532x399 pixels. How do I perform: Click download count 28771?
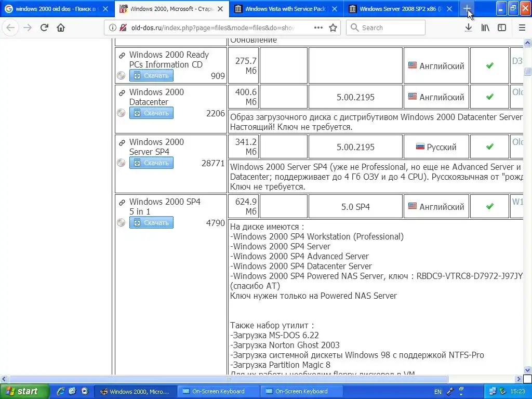213,163
